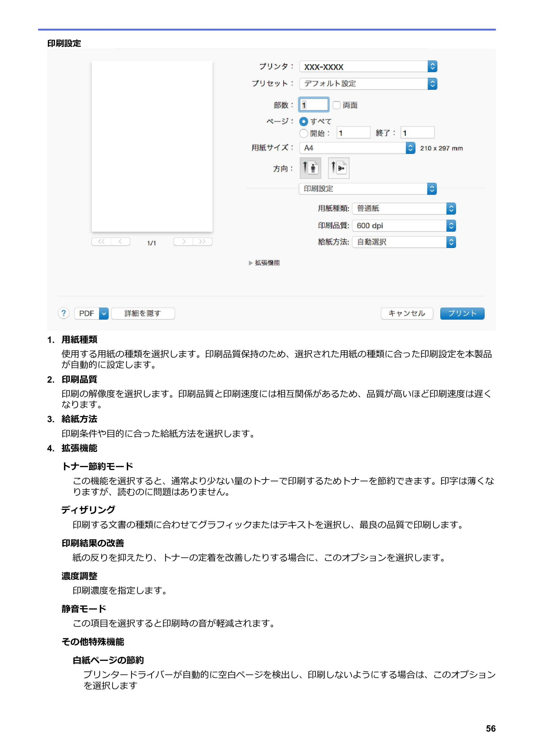
Task: Go to last preview page arrows
Action: [x=202, y=242]
